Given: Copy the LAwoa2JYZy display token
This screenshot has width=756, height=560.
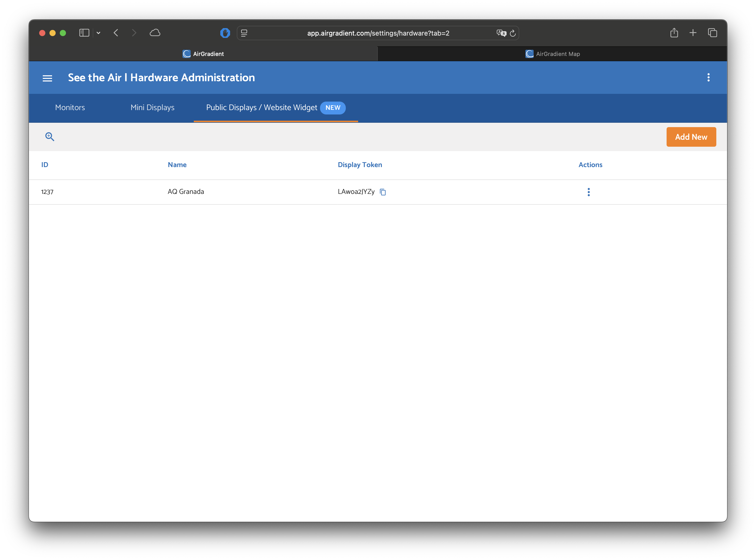Looking at the screenshot, I should point(383,192).
